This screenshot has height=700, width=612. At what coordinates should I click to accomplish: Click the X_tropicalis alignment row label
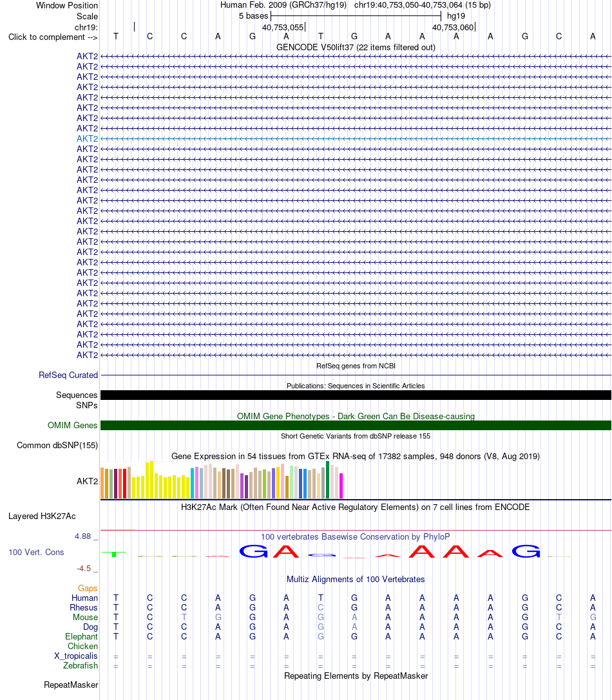(x=76, y=656)
